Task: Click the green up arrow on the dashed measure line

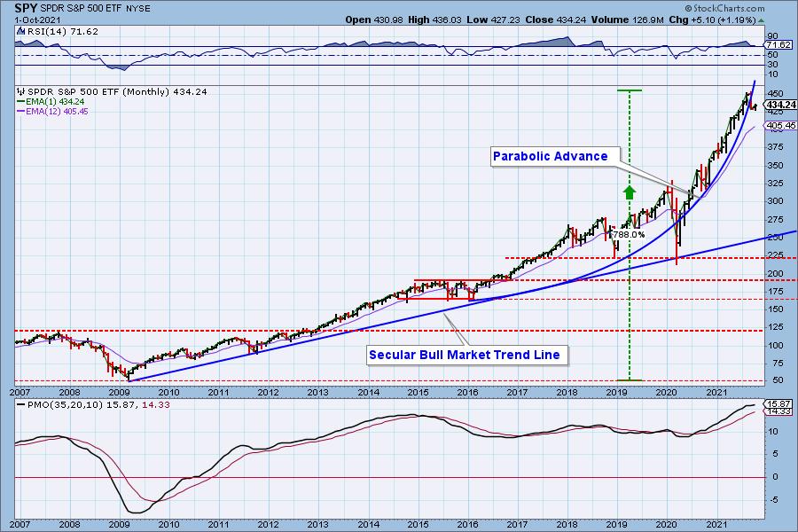Action: (x=630, y=192)
